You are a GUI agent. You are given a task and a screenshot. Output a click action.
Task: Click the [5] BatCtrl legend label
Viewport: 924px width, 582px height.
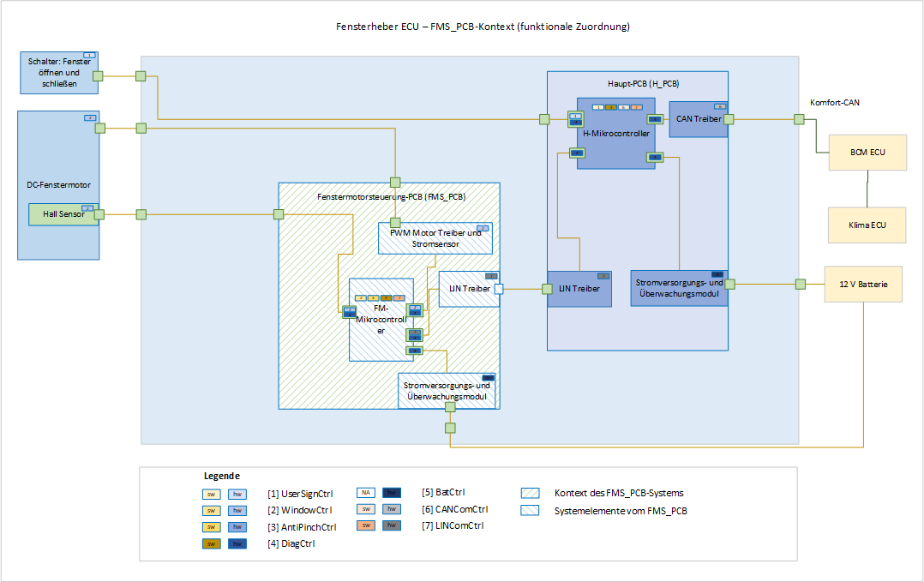443,493
